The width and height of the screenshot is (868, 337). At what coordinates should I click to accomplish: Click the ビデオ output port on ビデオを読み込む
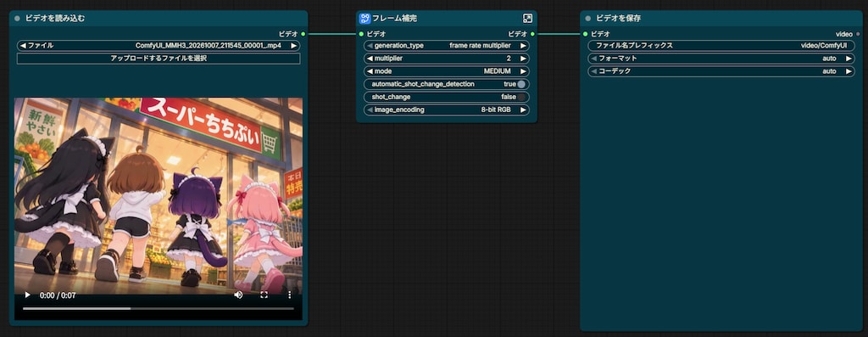pos(303,34)
